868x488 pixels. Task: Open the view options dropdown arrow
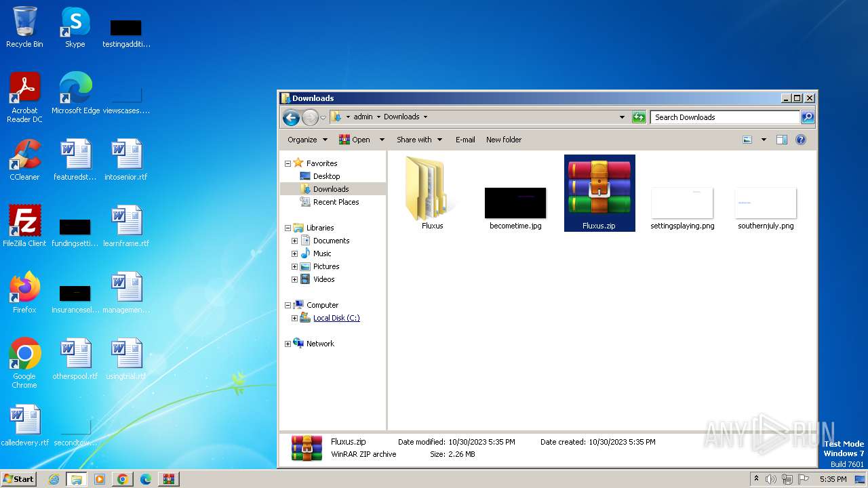pos(764,140)
